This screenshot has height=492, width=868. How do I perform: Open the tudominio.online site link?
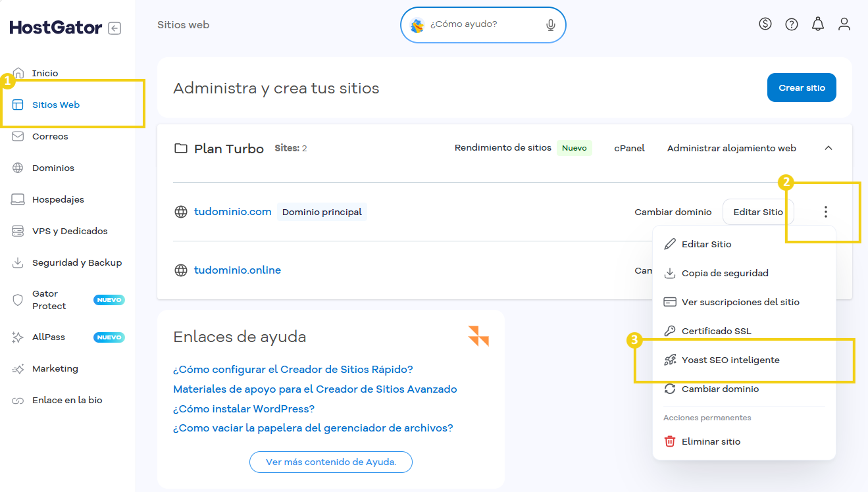(238, 270)
